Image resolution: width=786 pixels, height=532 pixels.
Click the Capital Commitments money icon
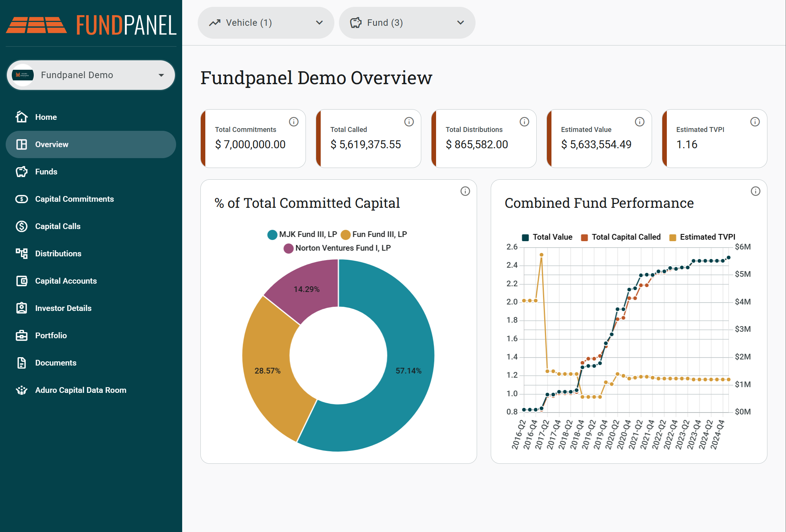point(22,199)
